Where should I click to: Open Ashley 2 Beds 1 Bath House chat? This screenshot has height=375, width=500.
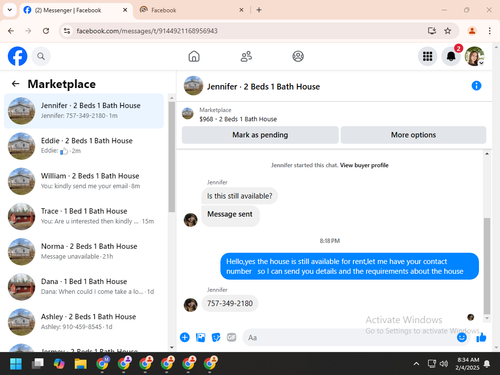84,322
